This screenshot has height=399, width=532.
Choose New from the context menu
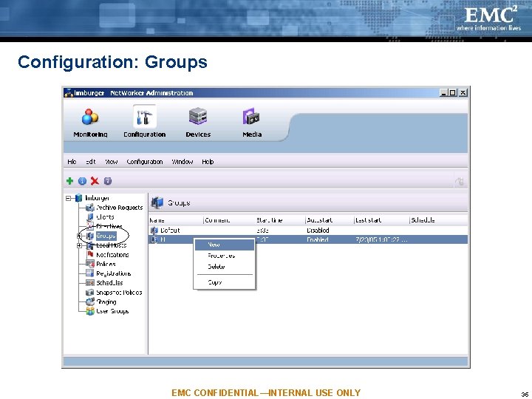(225, 245)
